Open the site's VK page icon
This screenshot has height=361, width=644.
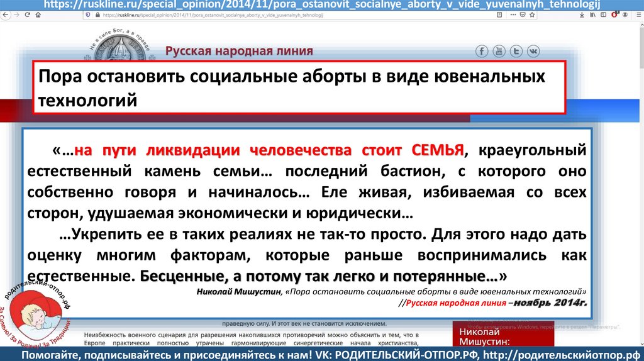[x=533, y=52]
